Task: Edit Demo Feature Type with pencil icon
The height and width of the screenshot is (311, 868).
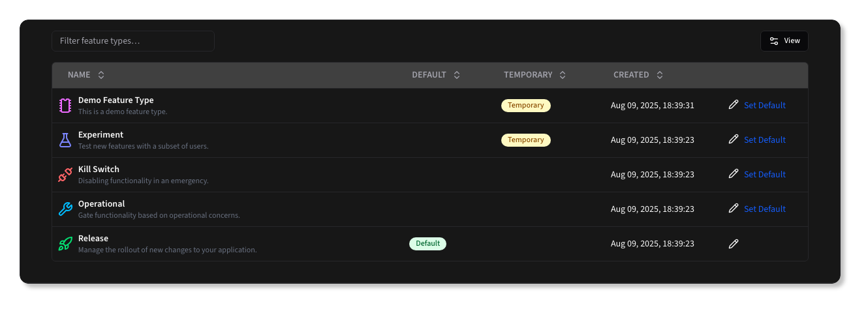Action: [734, 105]
